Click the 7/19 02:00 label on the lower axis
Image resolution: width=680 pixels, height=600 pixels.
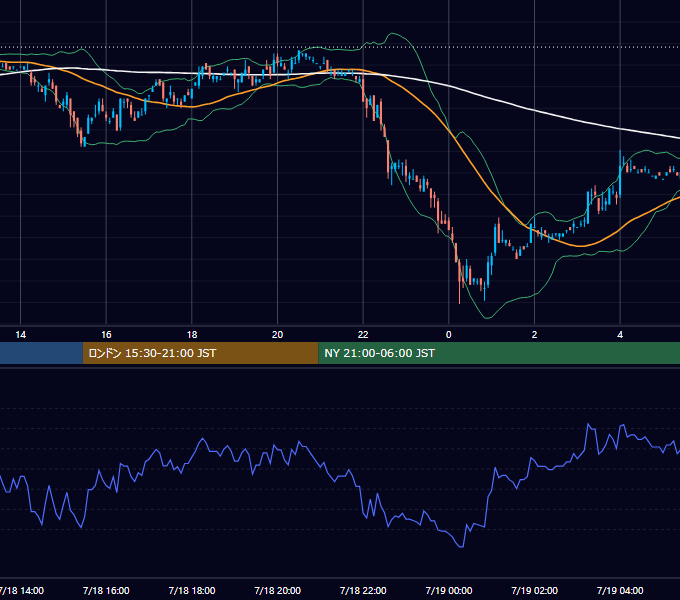point(534,591)
